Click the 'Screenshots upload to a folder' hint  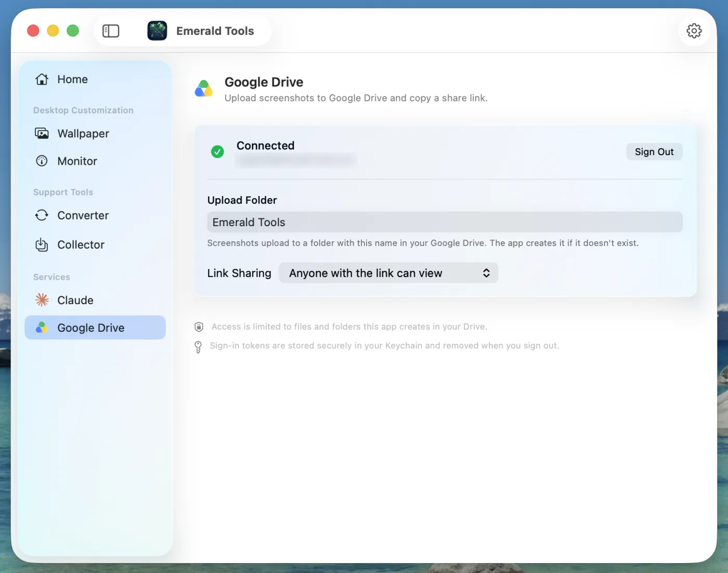click(x=423, y=243)
